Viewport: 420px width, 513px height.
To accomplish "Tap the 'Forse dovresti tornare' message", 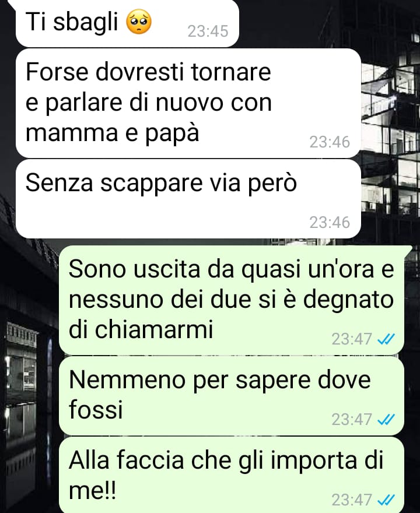I will pyautogui.click(x=188, y=103).
